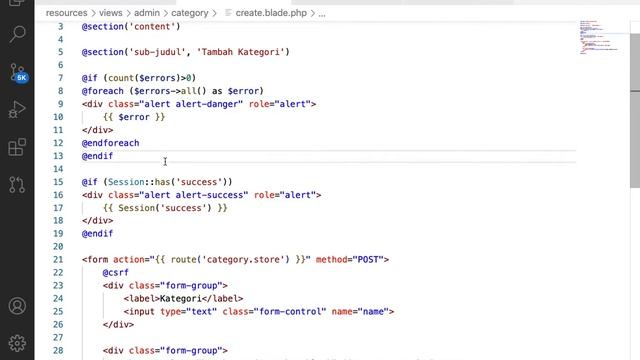Click the 'alert alert-danger' class value
The image size is (640, 360).
(x=191, y=104)
